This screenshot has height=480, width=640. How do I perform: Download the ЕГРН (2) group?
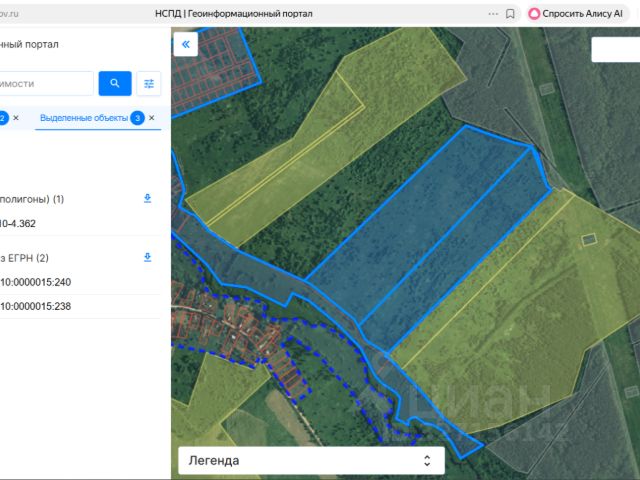pos(148,257)
